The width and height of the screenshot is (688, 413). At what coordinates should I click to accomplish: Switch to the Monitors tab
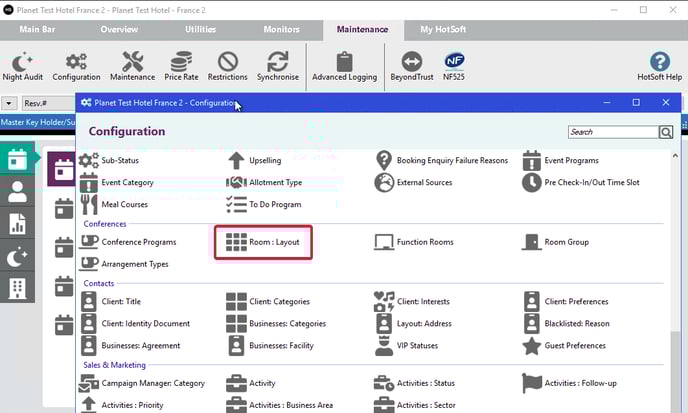281,29
